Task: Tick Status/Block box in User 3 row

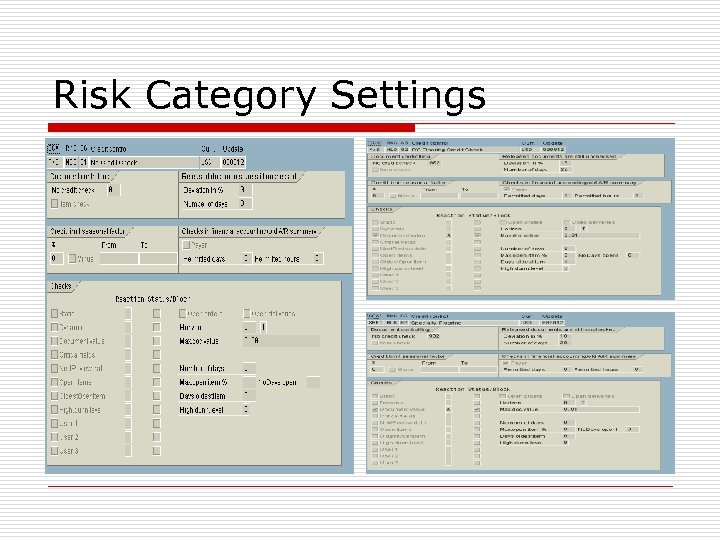Action: tap(157, 451)
